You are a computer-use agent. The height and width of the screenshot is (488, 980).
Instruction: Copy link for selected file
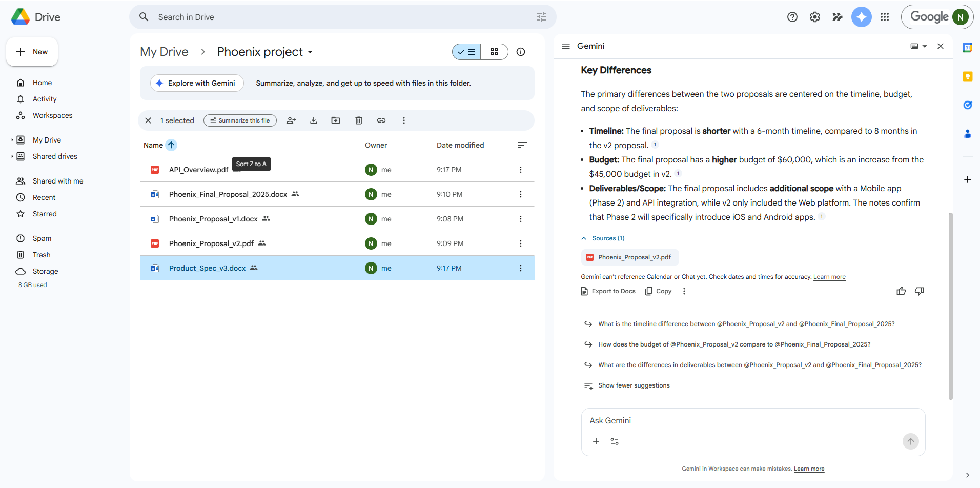(381, 120)
